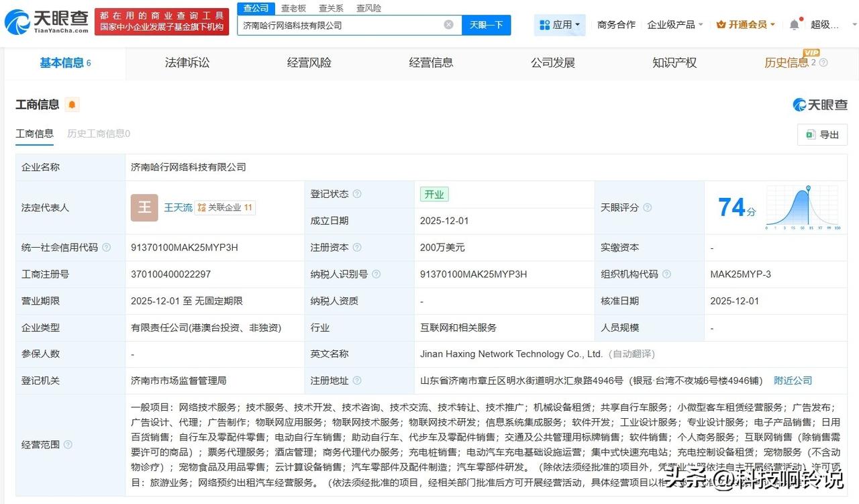This screenshot has height=504, width=859.
Task: Expand the 企业级产品 dropdown
Action: 674,25
